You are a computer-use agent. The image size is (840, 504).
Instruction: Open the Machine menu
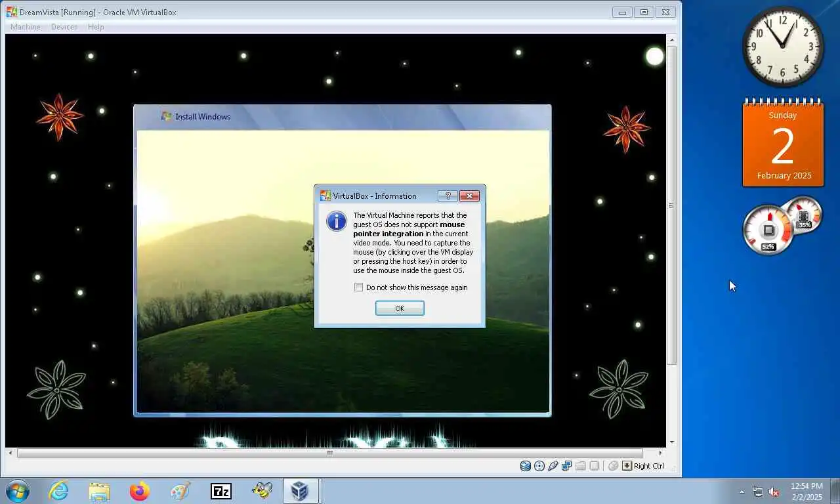(26, 27)
